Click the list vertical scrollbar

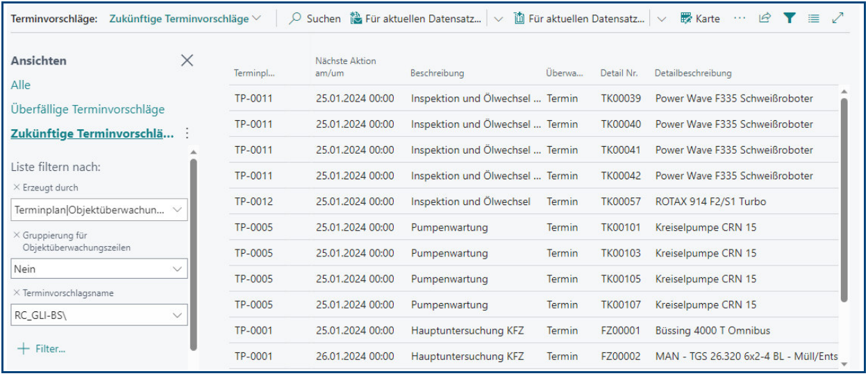(844, 200)
